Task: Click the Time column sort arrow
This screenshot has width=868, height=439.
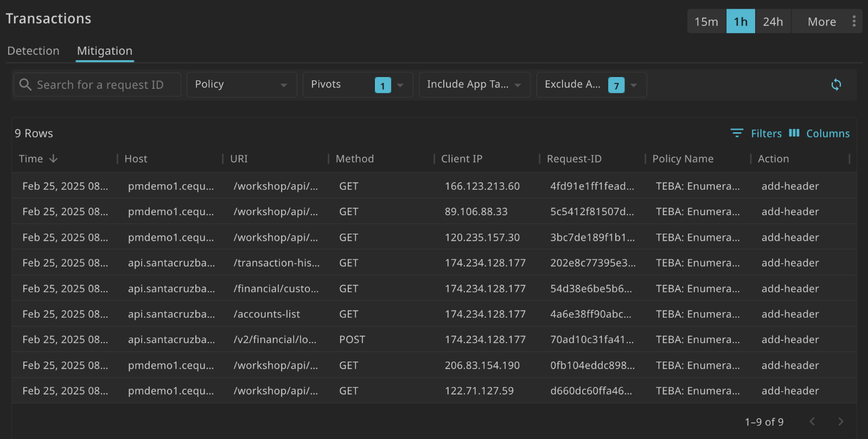Action: 53,159
